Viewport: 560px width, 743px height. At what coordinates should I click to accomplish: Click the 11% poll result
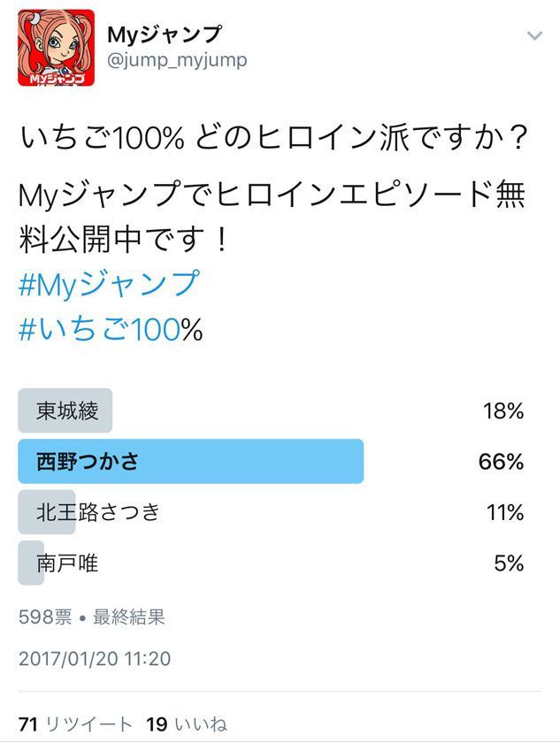click(x=503, y=512)
